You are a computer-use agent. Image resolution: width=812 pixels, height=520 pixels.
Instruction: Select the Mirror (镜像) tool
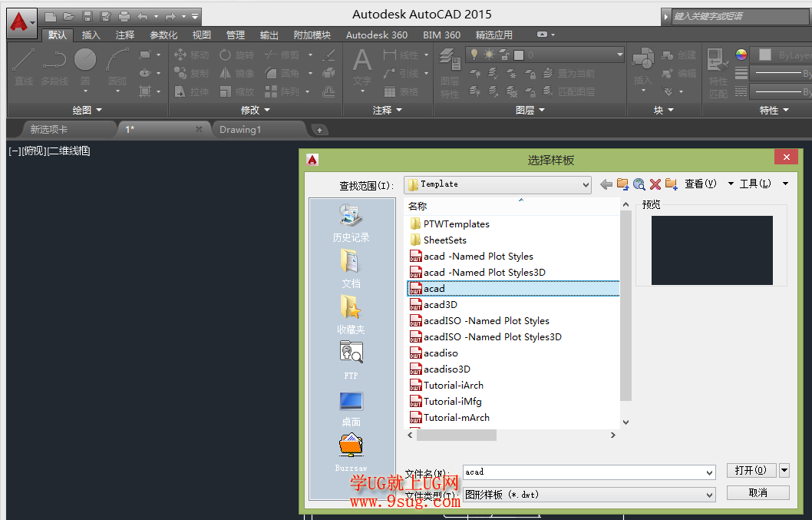click(x=236, y=73)
